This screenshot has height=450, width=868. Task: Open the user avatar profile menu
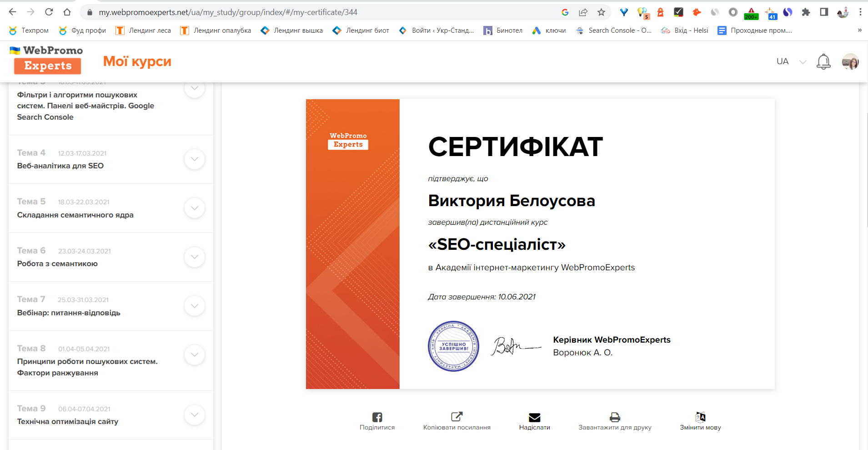point(850,61)
